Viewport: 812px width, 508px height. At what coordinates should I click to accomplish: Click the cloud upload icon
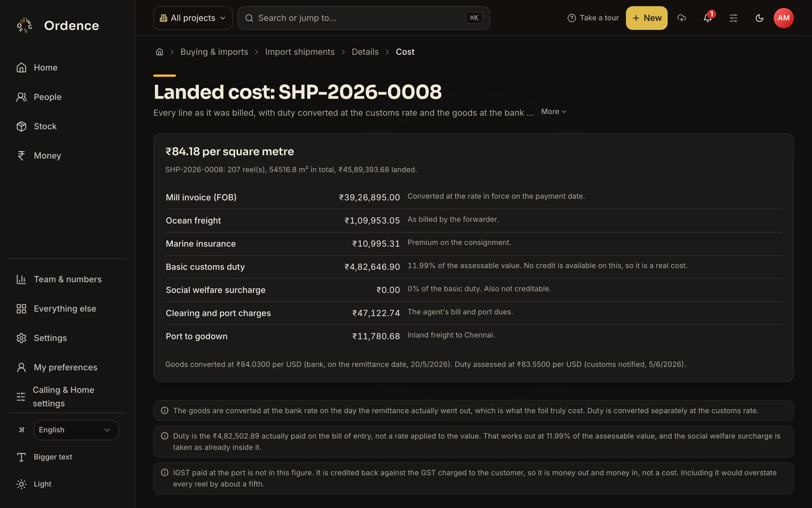[x=681, y=18]
